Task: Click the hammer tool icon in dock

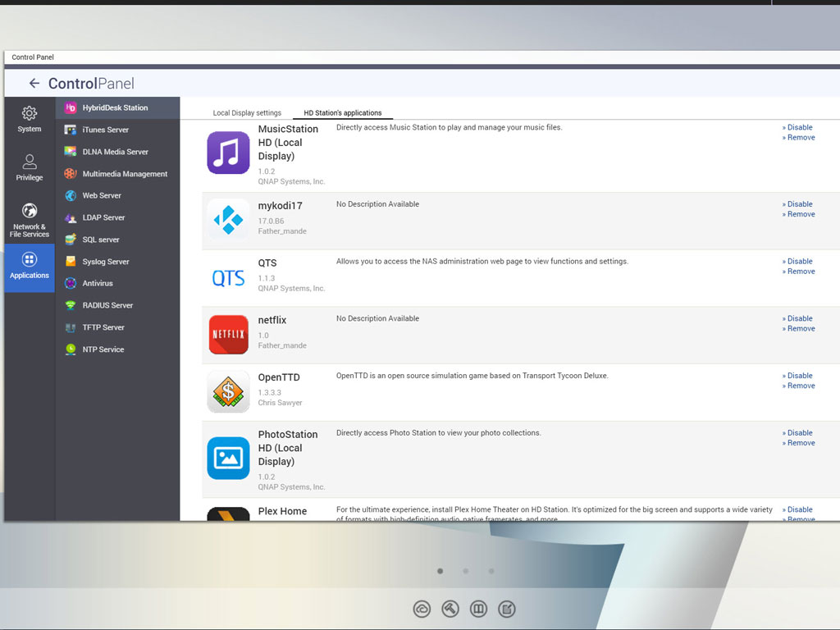Action: [450, 609]
